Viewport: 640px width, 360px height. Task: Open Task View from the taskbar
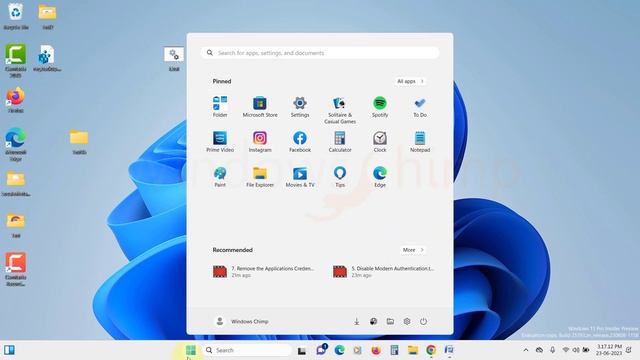[302, 350]
